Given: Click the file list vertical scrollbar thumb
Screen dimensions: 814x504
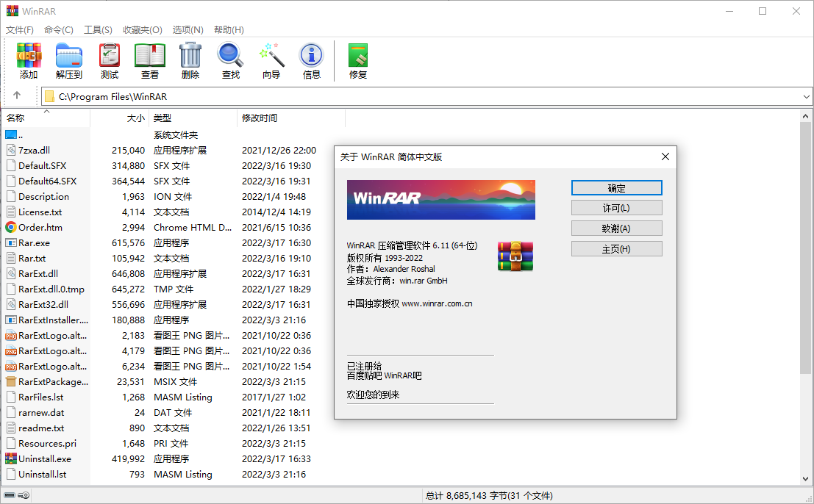Looking at the screenshot, I should 805,248.
